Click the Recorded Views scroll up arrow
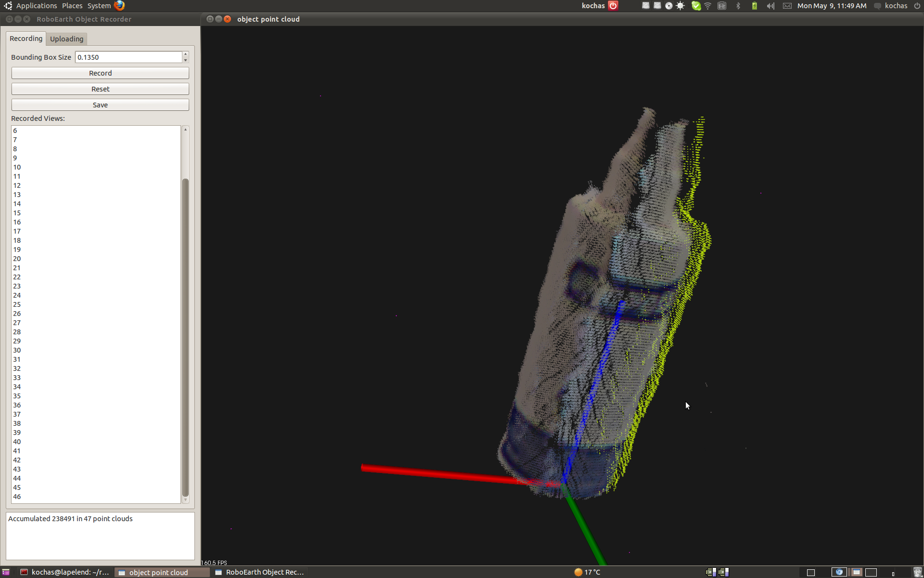 point(185,130)
